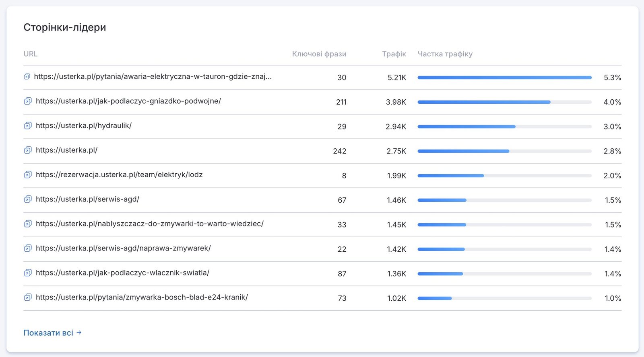644x357 pixels.
Task: Click external icon next to zmywarka-bosch-blad-e24 URL
Action: tap(28, 297)
